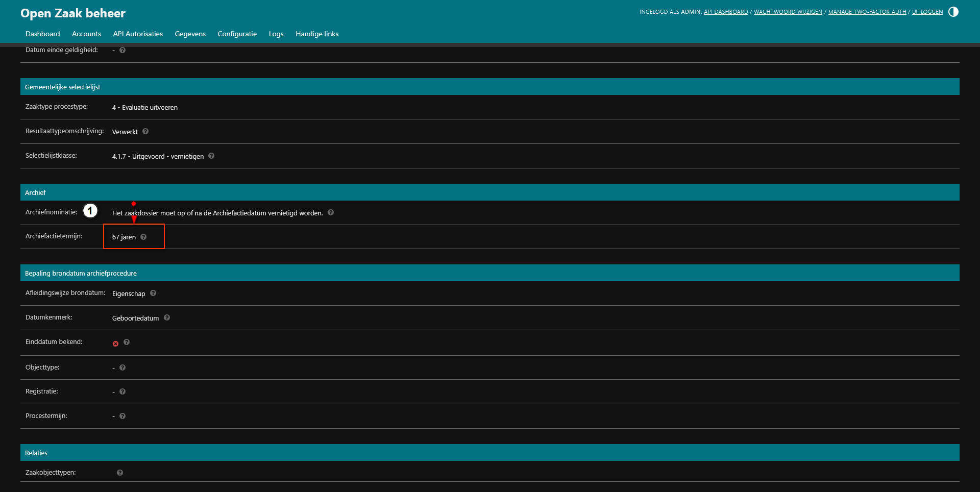The image size is (980, 492).
Task: Click the Open Zaak beheer title
Action: pos(73,13)
